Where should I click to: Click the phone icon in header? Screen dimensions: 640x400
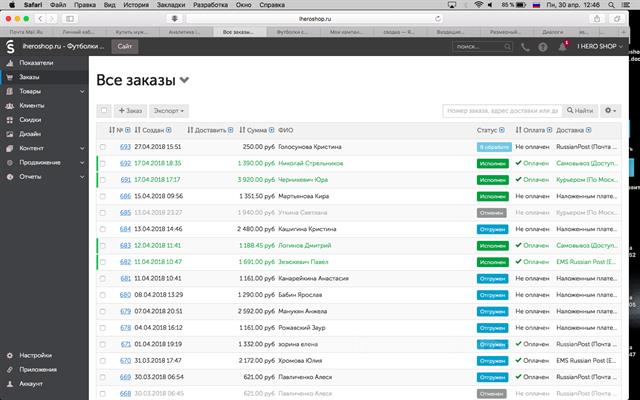click(x=525, y=47)
